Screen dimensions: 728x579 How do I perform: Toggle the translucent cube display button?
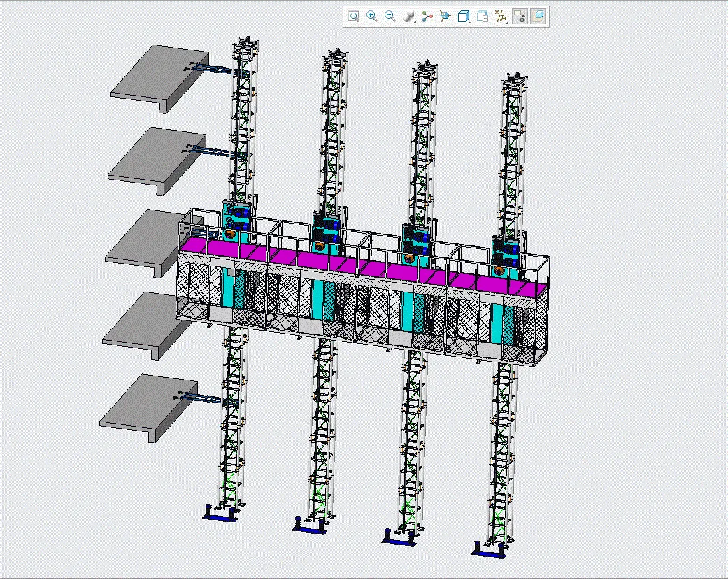[x=538, y=17]
